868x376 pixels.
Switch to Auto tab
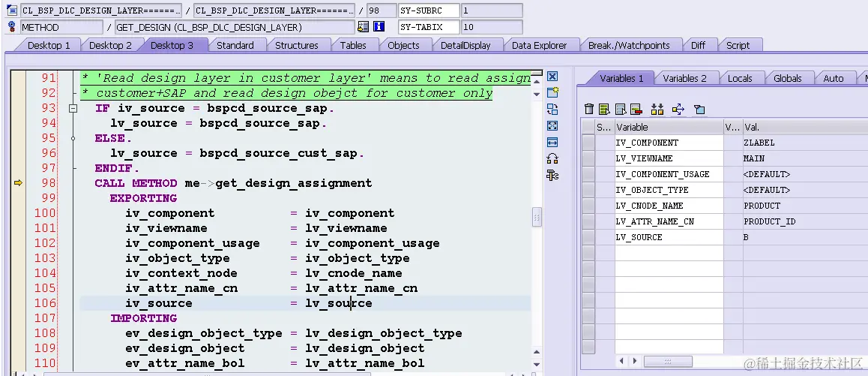(x=833, y=78)
